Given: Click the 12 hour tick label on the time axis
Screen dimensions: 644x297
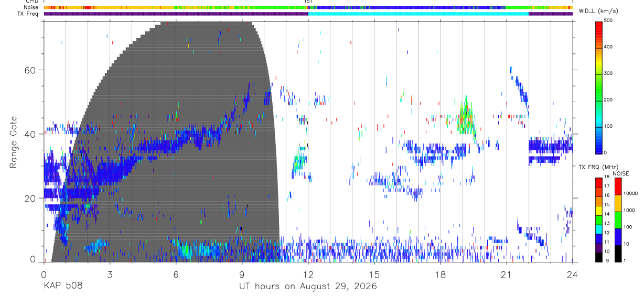Looking at the screenshot, I should (308, 274).
